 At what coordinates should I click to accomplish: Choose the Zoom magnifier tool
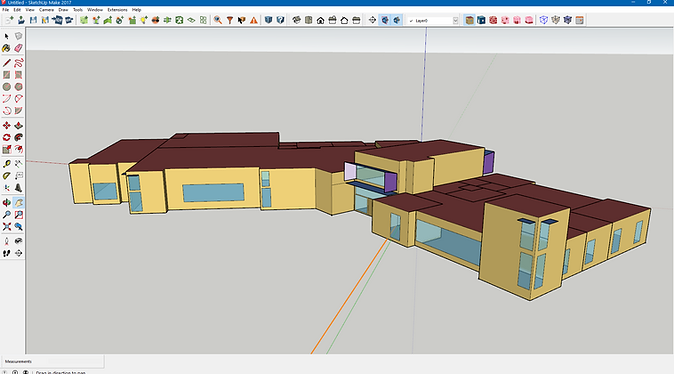6,215
